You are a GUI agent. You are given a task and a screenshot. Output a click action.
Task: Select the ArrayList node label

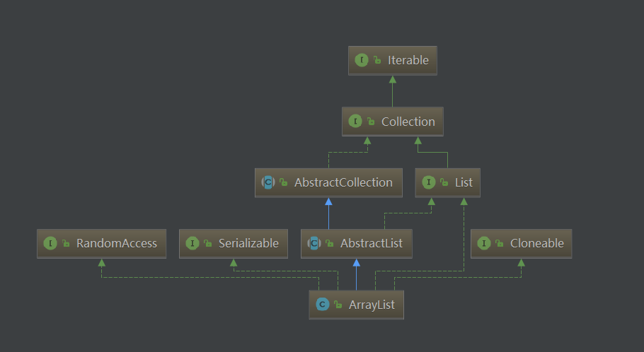tap(372, 305)
